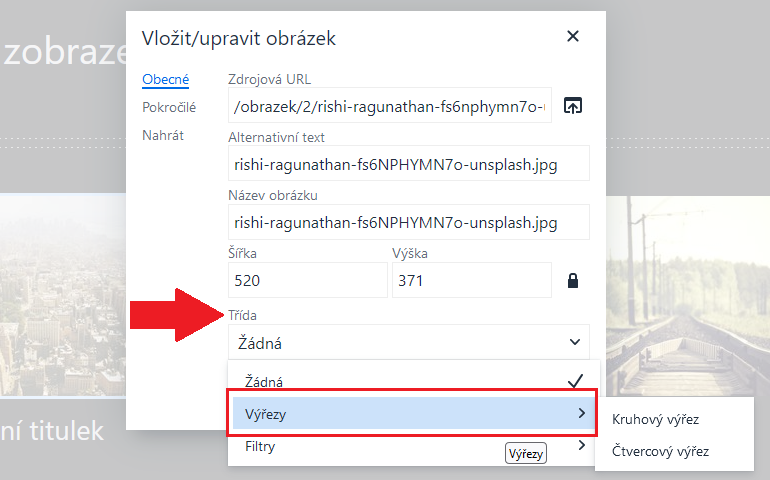Screen dimensions: 770x480
Task: Select the Výška height field
Action: pyautogui.click(x=470, y=281)
